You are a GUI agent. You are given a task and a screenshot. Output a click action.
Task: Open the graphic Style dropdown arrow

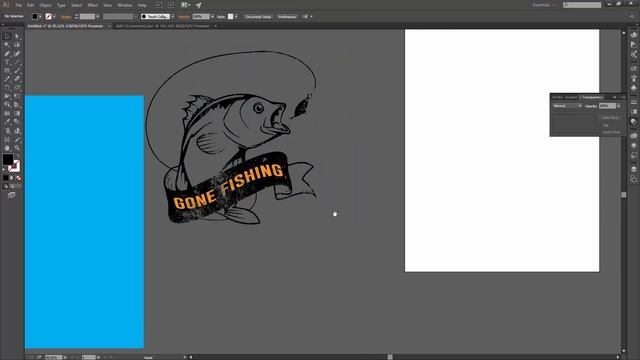click(x=236, y=17)
